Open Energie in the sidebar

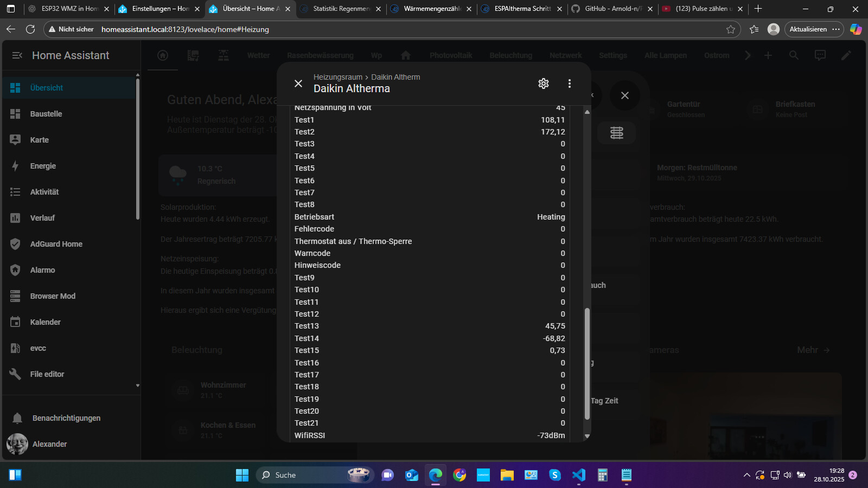43,166
